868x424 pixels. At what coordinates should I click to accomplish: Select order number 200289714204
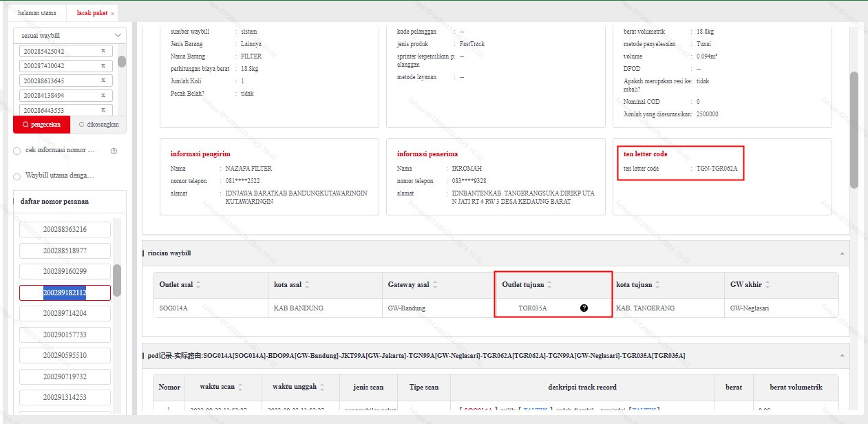tap(65, 313)
